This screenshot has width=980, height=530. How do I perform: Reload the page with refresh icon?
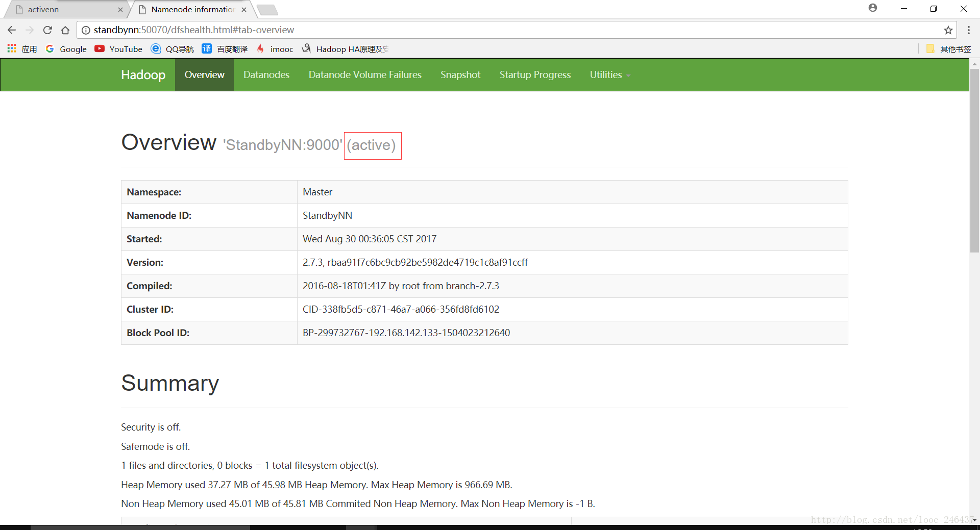tap(47, 30)
